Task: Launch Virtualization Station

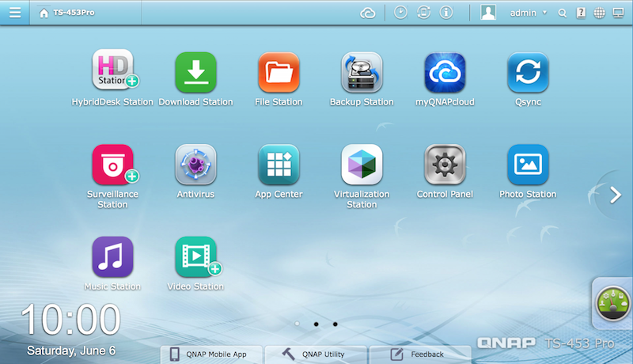Action: [x=362, y=165]
